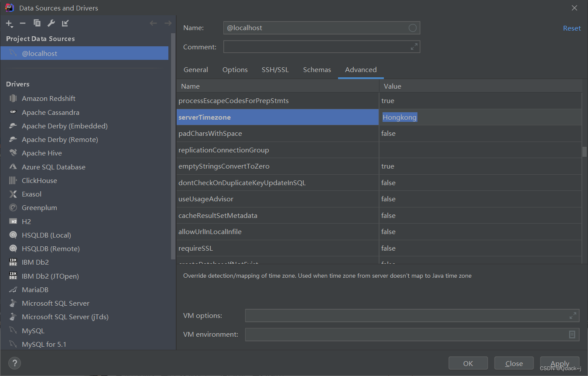Navigate forward with the right arrow icon
Screen dimensions: 588x376
tap(168, 23)
